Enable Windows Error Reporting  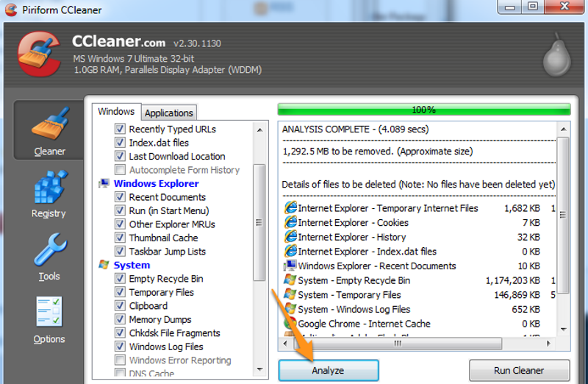(120, 360)
